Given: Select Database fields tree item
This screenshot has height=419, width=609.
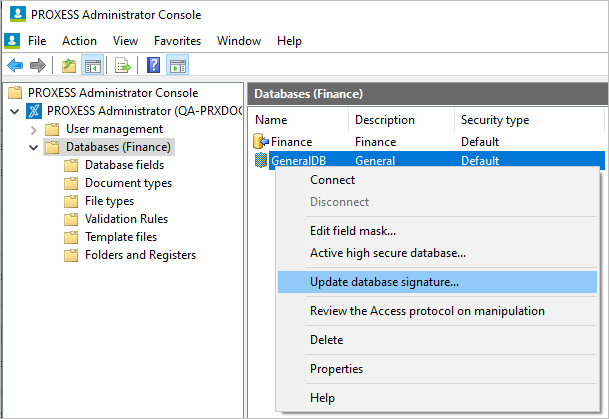Looking at the screenshot, I should [x=124, y=165].
